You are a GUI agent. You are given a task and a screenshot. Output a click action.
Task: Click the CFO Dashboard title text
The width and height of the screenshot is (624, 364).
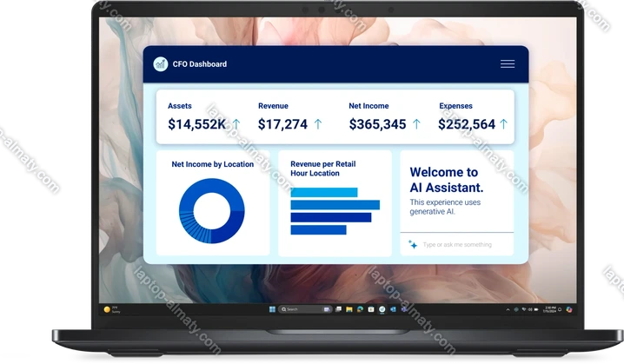pyautogui.click(x=200, y=64)
